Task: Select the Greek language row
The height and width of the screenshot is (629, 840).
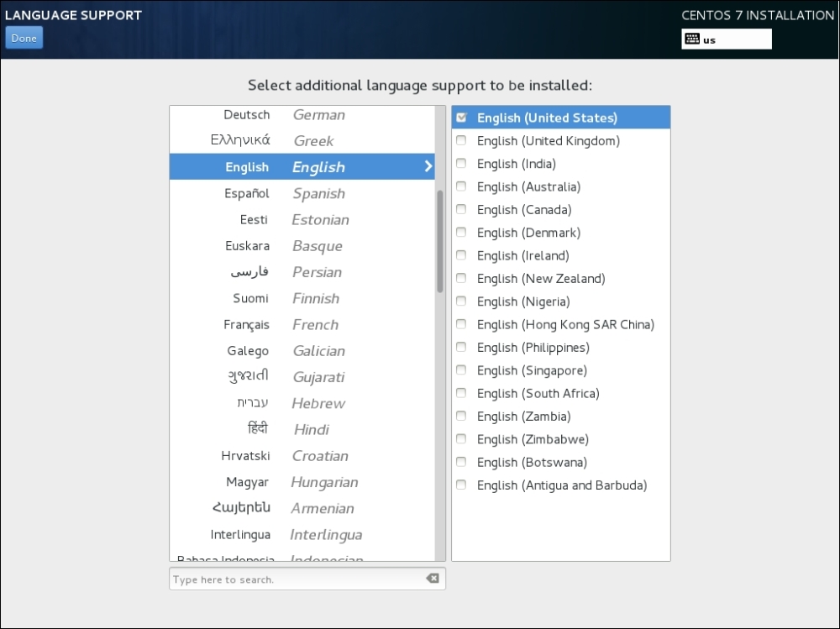Action: tap(302, 140)
